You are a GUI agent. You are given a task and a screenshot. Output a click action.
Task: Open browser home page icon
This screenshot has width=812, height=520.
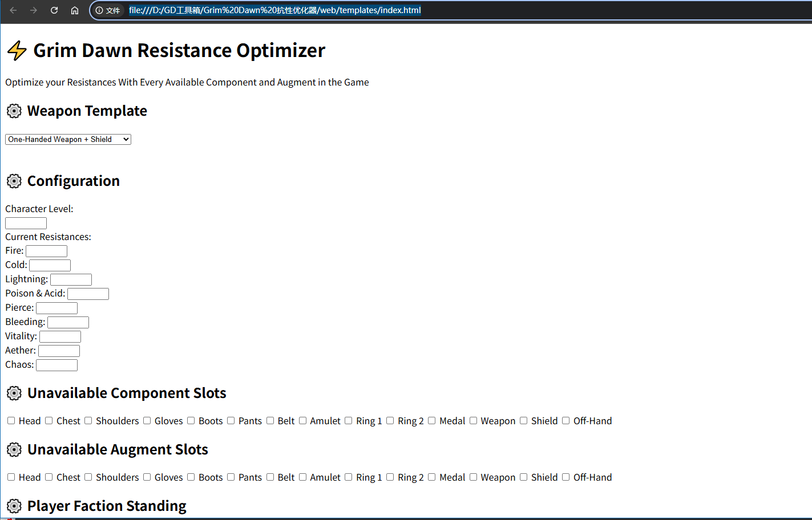click(x=75, y=10)
